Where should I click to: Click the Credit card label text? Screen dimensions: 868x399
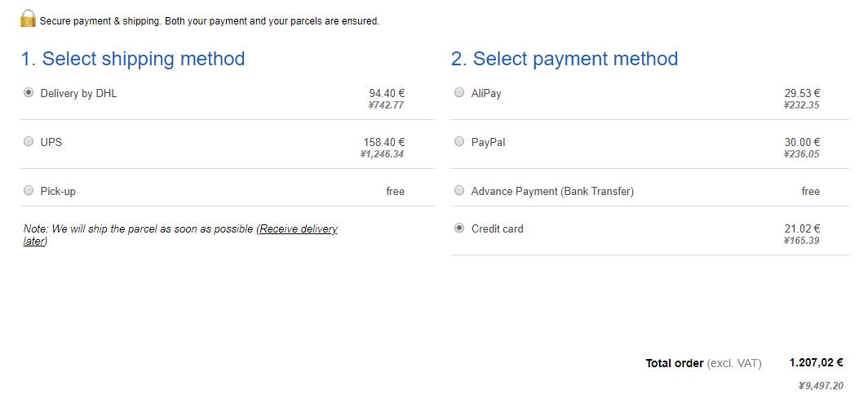coord(497,228)
